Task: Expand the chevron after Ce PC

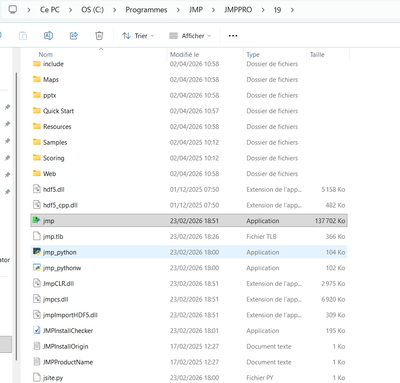Action: [70, 10]
